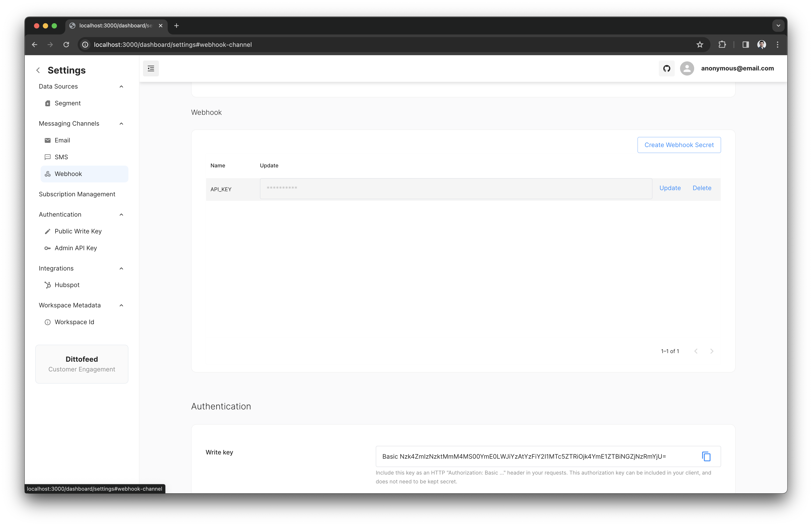Open Admin API Key settings

tap(76, 248)
